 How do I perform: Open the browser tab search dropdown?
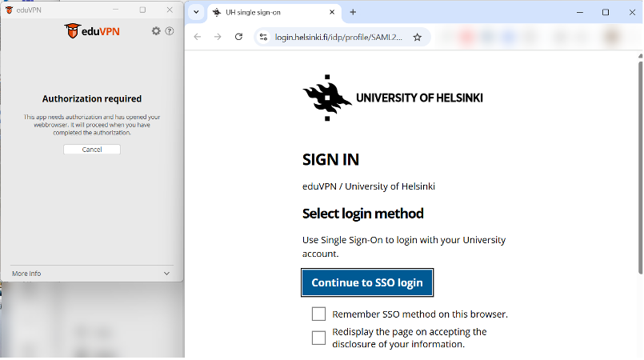tap(196, 12)
